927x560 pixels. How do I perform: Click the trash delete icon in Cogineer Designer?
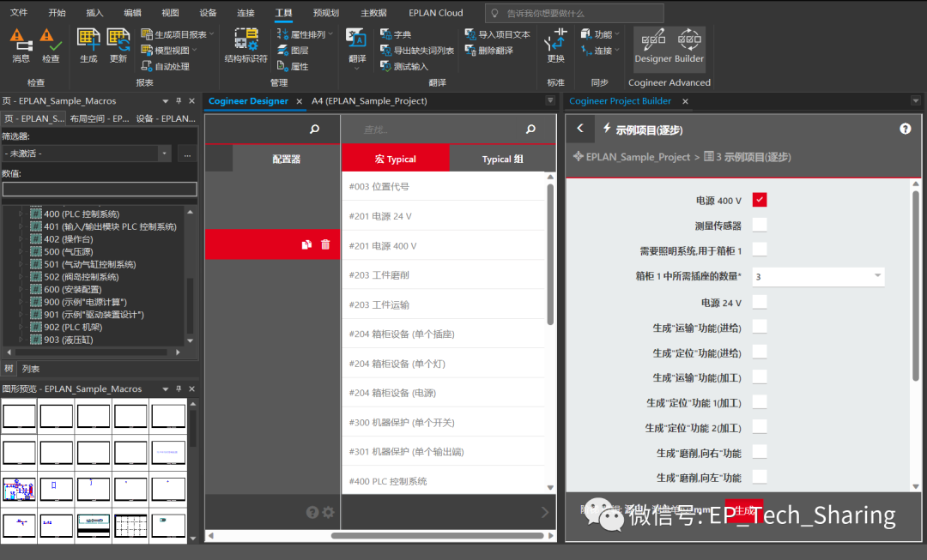pyautogui.click(x=324, y=244)
